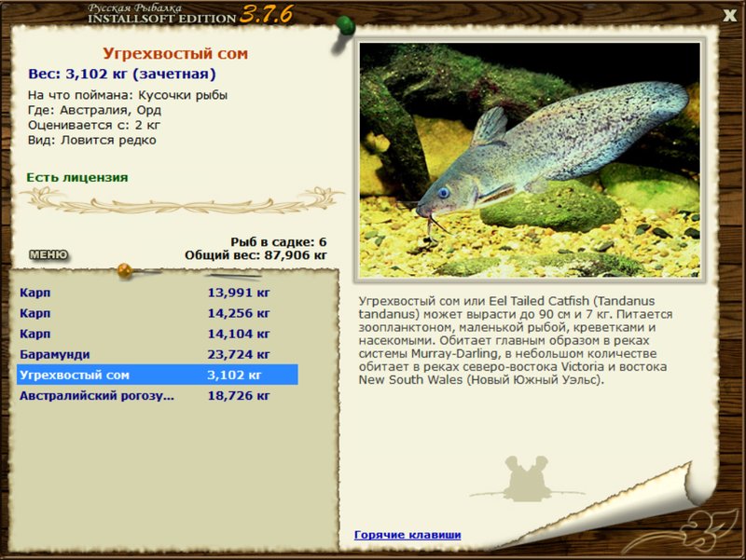This screenshot has height=560, width=746.
Task: Open the Горячие клавиши link
Action: 408,535
